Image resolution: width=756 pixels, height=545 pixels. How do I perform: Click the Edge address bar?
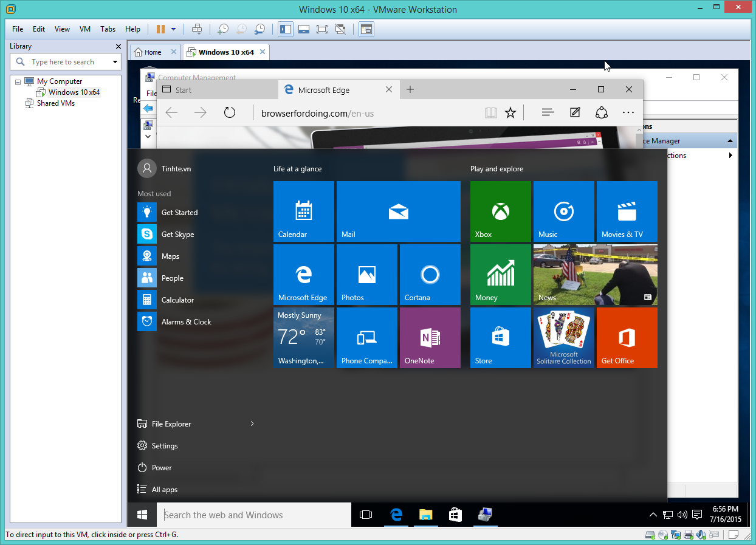(x=368, y=113)
